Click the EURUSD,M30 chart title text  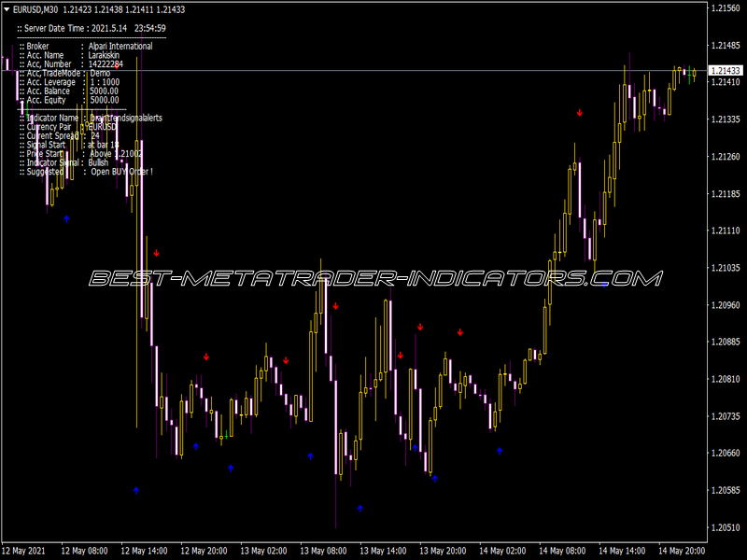(x=35, y=9)
